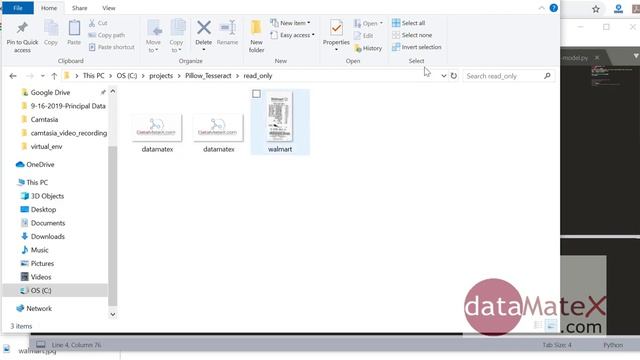Click the Copy ribbon icon
This screenshot has width=640, height=360.
pos(51,33)
